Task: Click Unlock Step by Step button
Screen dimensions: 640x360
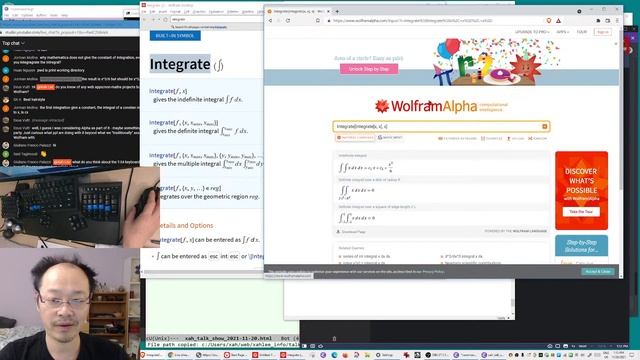Action: (369, 69)
